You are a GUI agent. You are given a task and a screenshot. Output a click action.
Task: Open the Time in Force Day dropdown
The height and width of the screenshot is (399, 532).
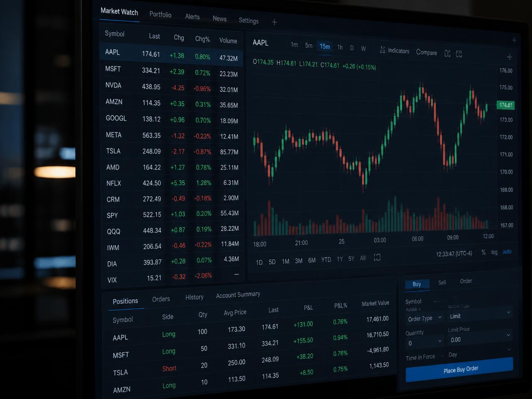[x=480, y=352]
